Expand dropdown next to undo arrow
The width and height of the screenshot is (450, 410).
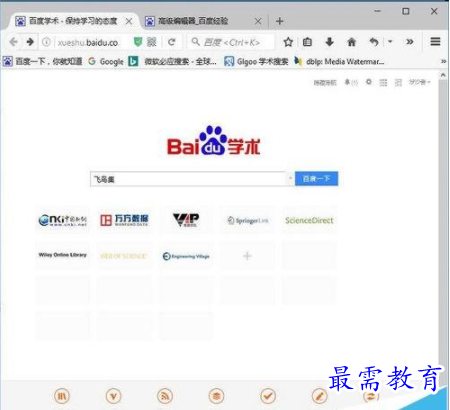[390, 42]
